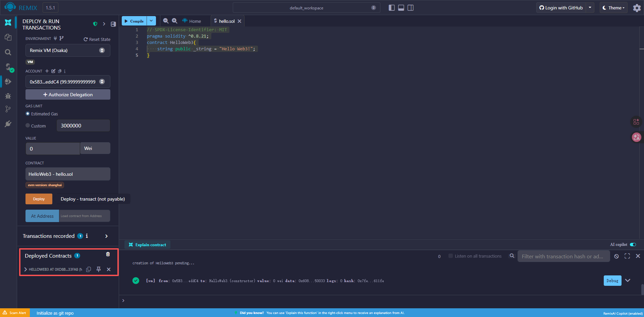Open the Git source control sidebar icon
The width and height of the screenshot is (644, 317).
pos(8,109)
